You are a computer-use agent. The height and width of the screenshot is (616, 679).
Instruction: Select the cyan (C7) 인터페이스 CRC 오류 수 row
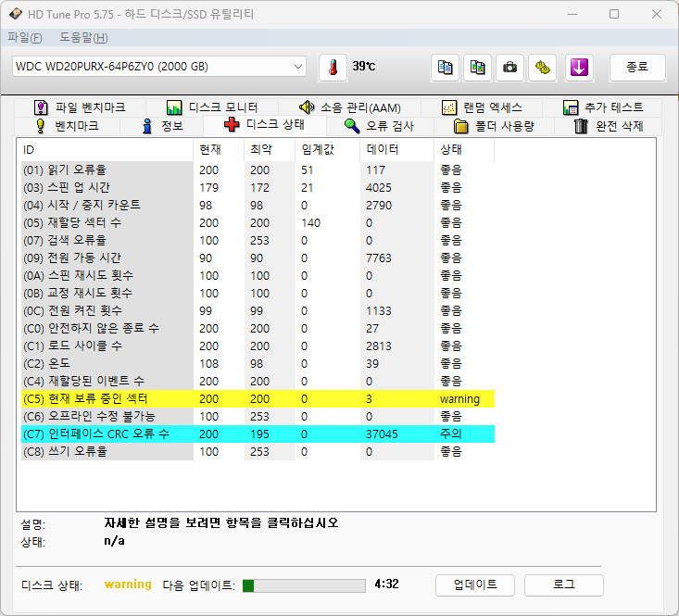coord(258,434)
